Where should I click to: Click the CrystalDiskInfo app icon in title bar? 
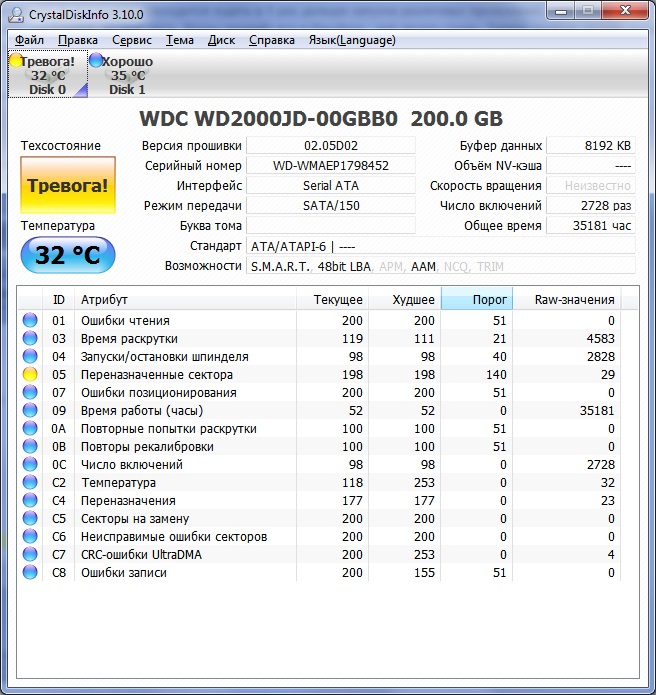(x=16, y=15)
